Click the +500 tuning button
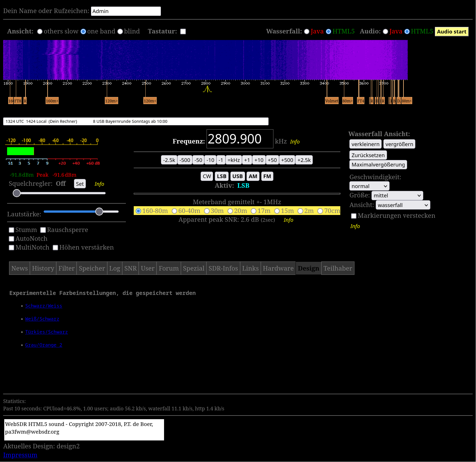 click(287, 160)
